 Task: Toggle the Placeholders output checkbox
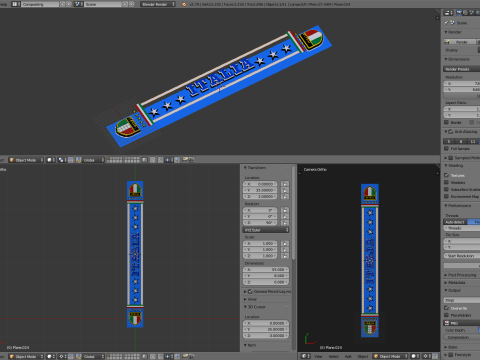tap(446, 315)
